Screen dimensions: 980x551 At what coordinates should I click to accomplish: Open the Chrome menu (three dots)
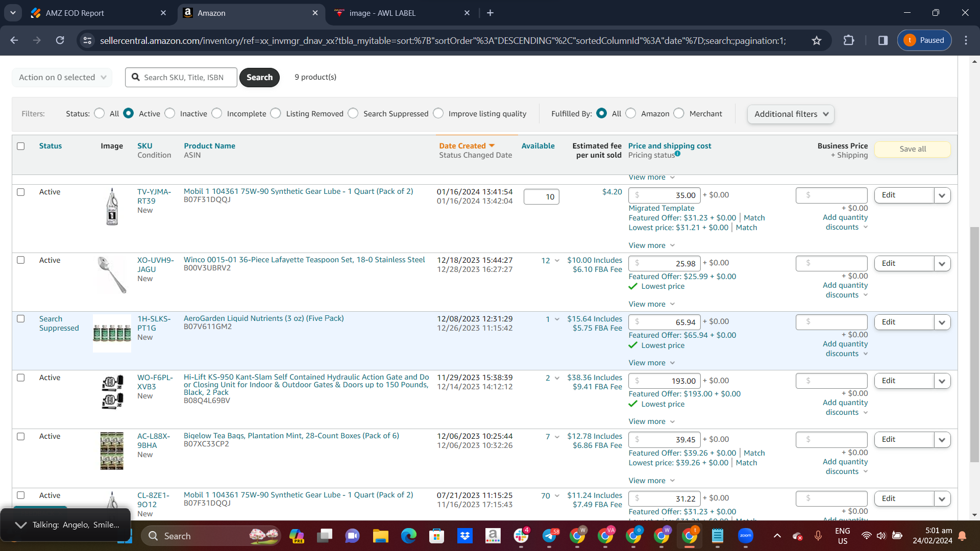coord(966,40)
